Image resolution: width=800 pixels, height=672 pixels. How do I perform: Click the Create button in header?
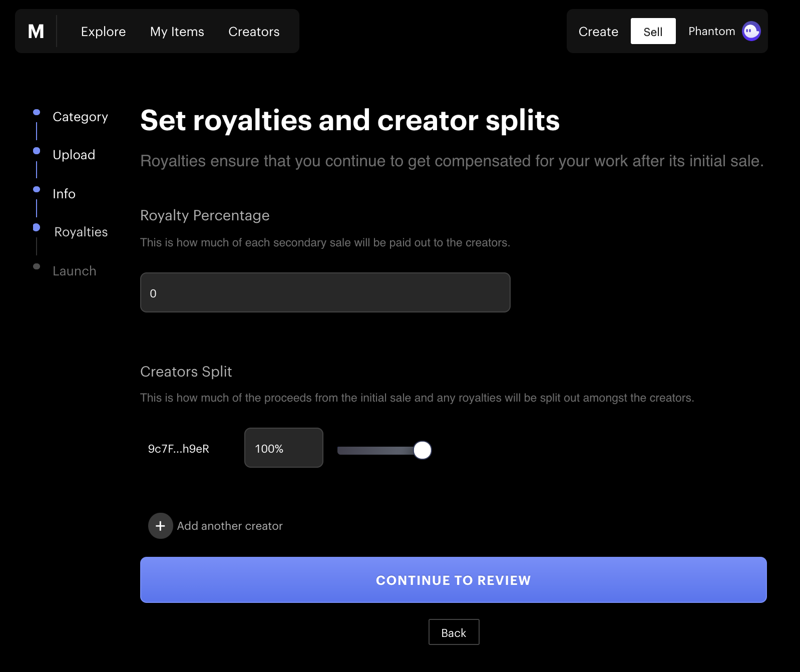tap(598, 32)
